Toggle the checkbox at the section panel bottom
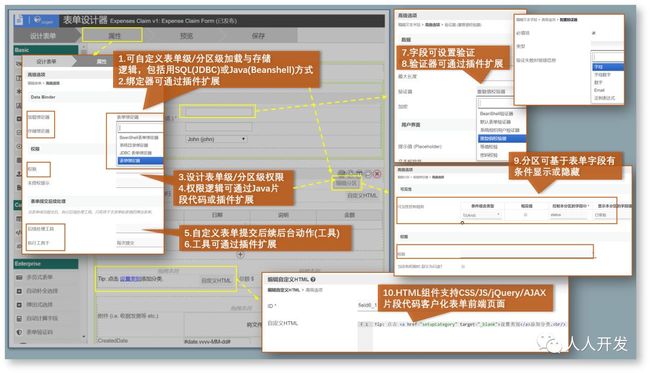The width and height of the screenshot is (650, 373). click(x=463, y=266)
